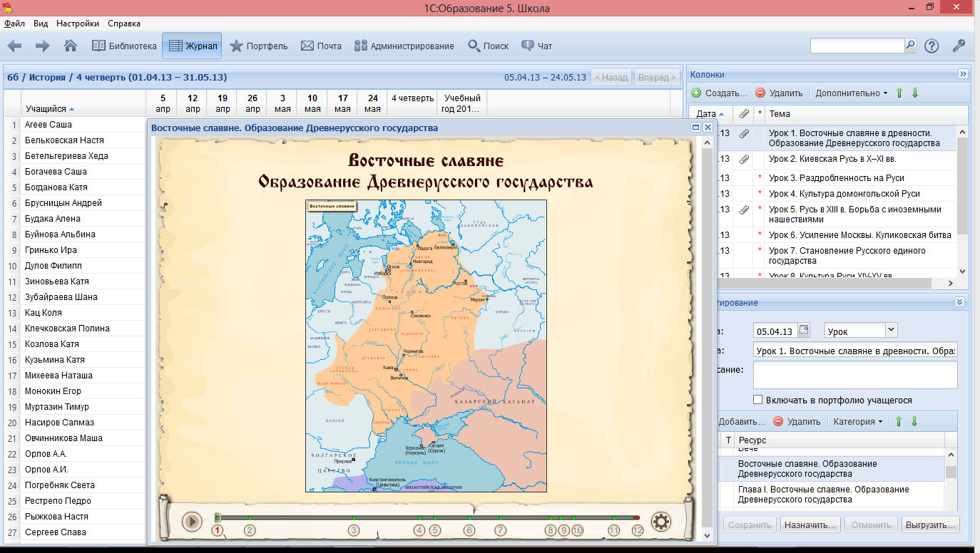
Task: Click the top search input field
Action: coord(857,45)
